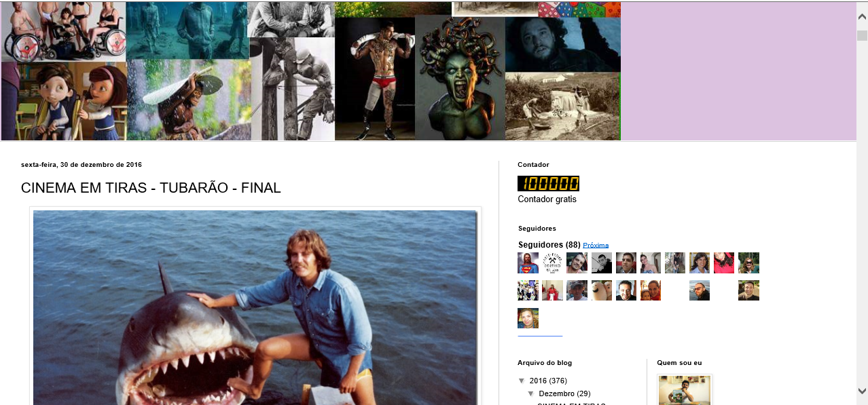The width and height of the screenshot is (868, 405).
Task: Collapse the 2016 (376) archive triangle
Action: (x=522, y=381)
